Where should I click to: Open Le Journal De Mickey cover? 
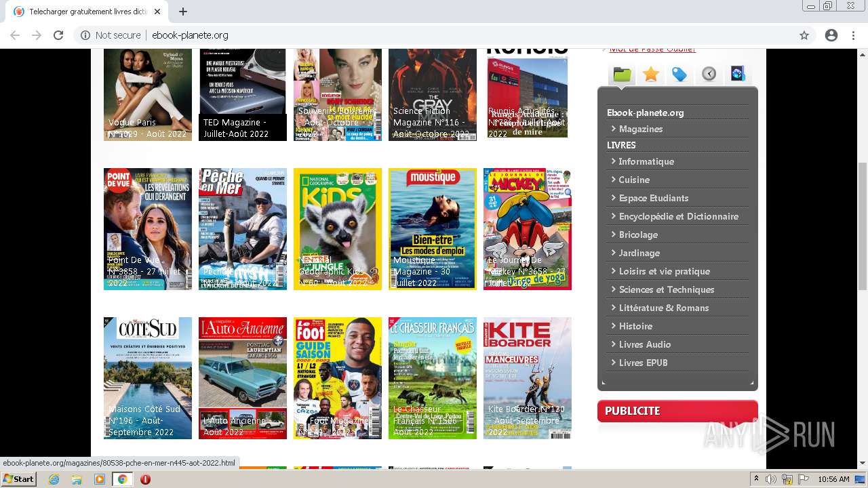[x=528, y=229]
